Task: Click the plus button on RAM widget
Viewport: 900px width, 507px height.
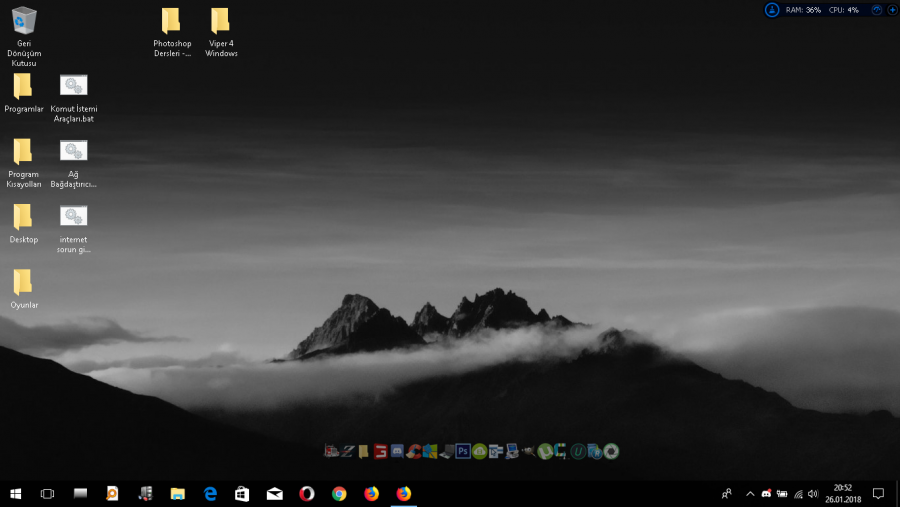Action: (892, 10)
